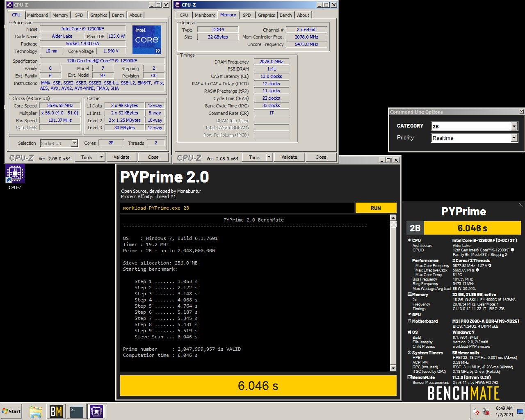Click RUN button in PYPrime window
525x420 pixels.
click(376, 208)
